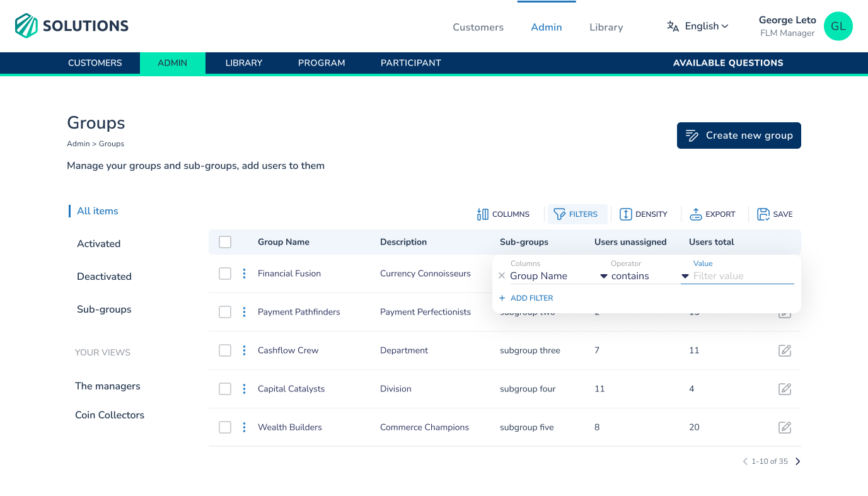Open AVAILABLE QUESTIONS
The image size is (868, 496).
728,63
